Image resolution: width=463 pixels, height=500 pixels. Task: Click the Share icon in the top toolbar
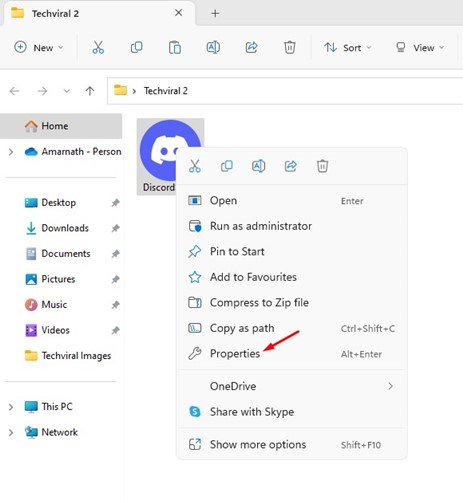point(251,47)
